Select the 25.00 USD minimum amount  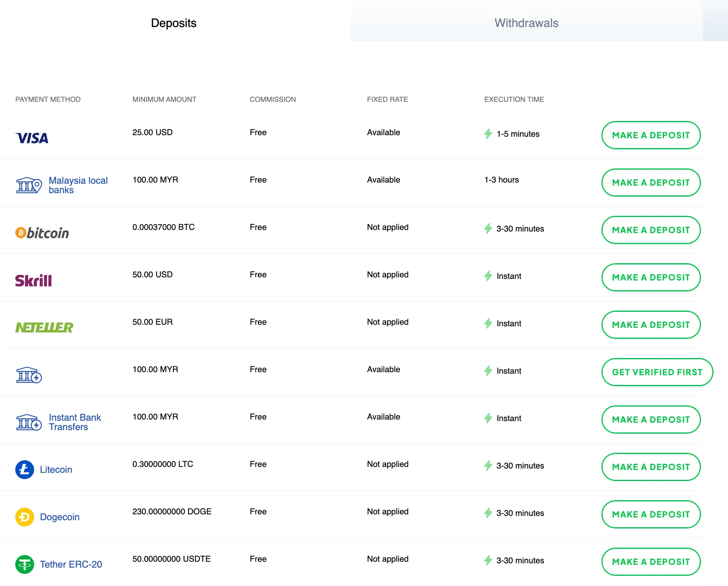pos(152,132)
